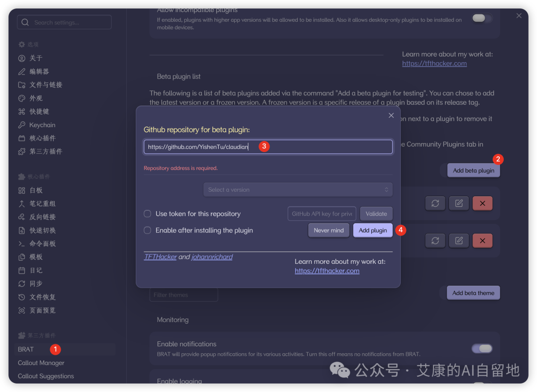Focus the Github repository address field
The width and height of the screenshot is (537, 392).
point(268,147)
